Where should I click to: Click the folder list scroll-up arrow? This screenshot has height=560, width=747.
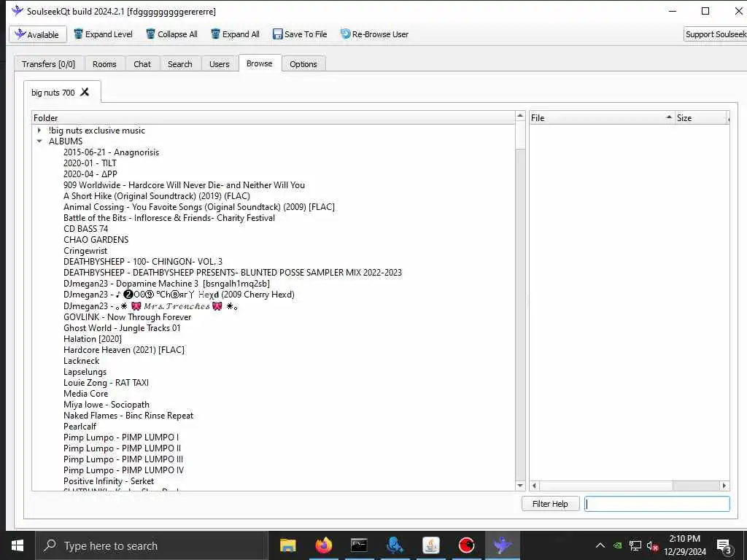[x=520, y=116]
